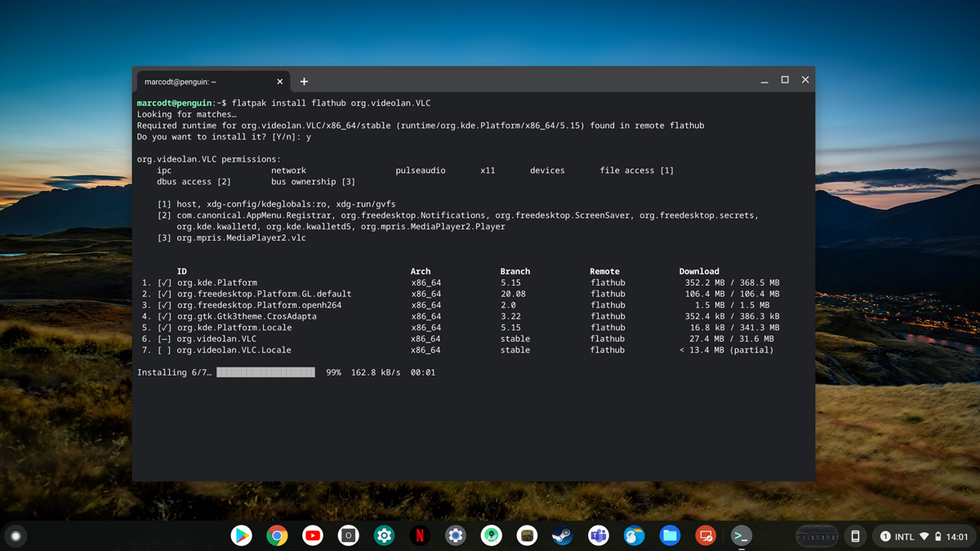980x551 pixels.
Task: Open a new terminal tab
Action: 304,81
